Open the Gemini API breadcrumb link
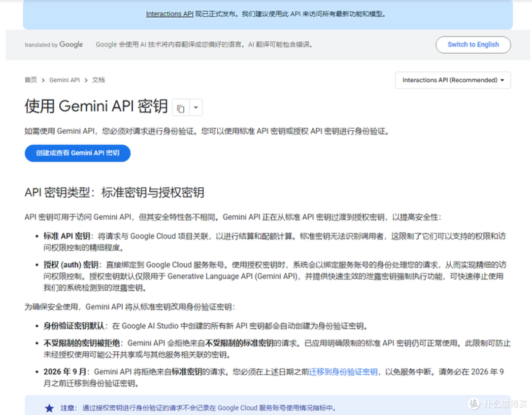 pyautogui.click(x=65, y=80)
